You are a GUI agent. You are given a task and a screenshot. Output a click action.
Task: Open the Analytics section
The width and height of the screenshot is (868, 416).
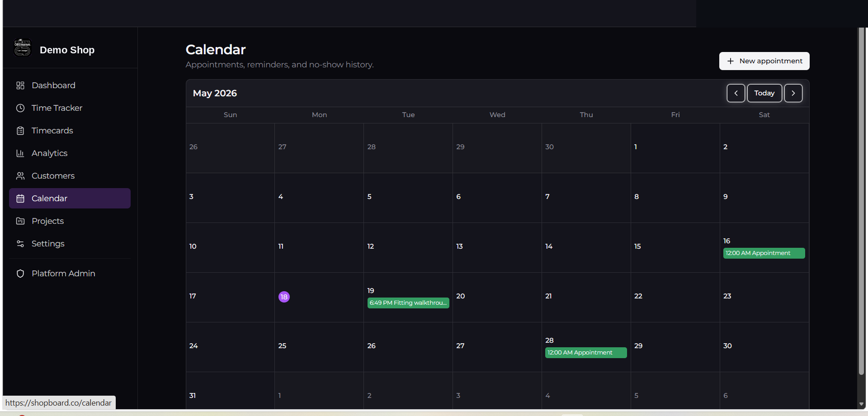tap(70, 153)
